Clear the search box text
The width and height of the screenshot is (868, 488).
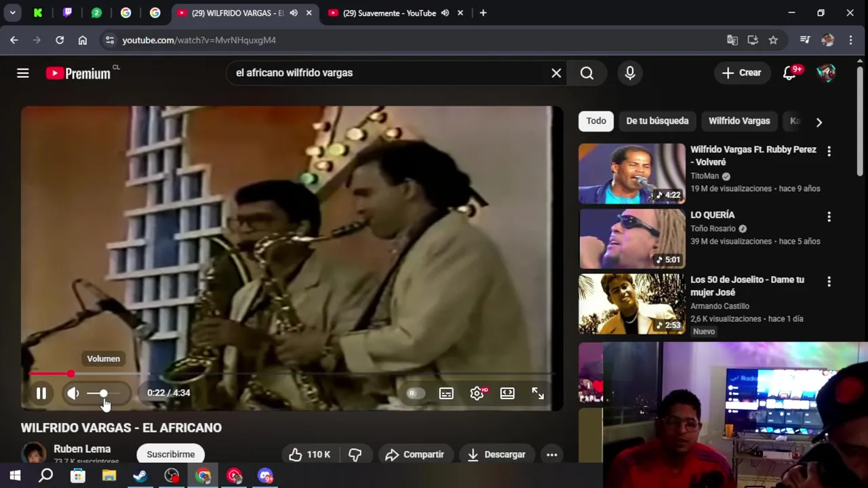556,73
